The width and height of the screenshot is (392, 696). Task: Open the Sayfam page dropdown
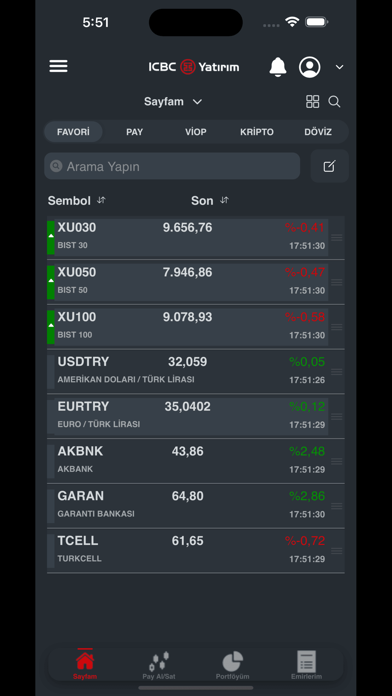pos(173,102)
